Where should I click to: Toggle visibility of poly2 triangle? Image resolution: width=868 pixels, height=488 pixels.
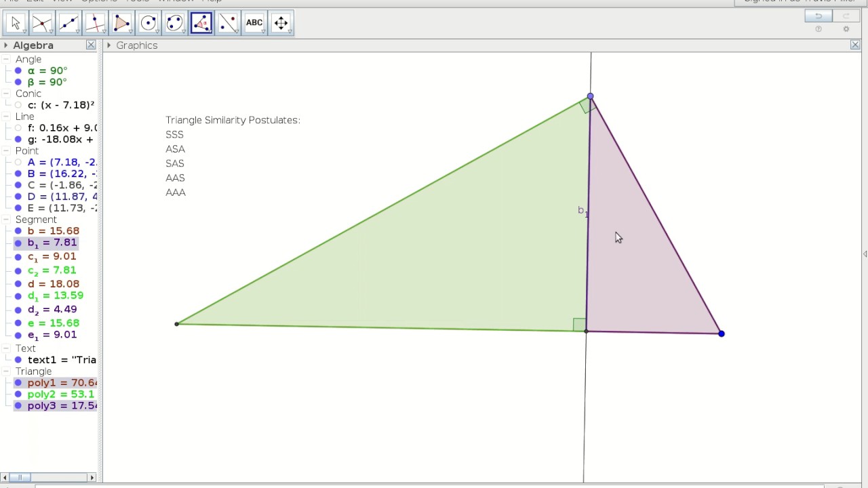[18, 394]
